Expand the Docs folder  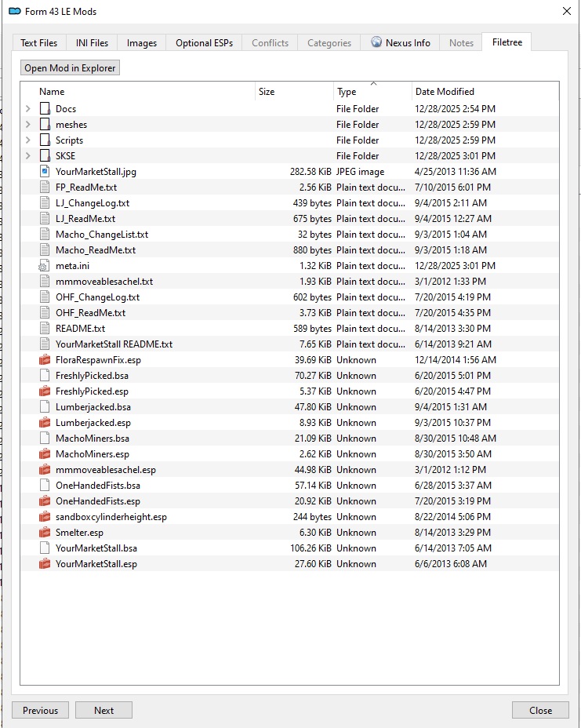[x=28, y=108]
